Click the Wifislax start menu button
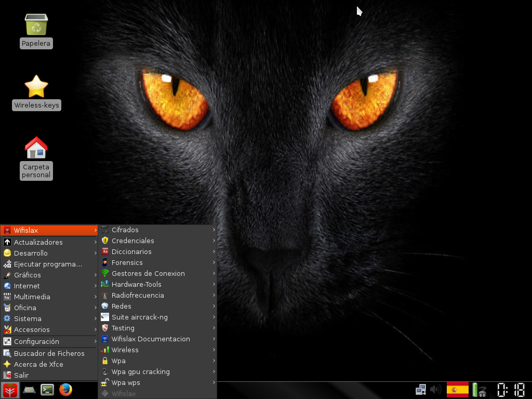This screenshot has width=532, height=399. pos(10,390)
